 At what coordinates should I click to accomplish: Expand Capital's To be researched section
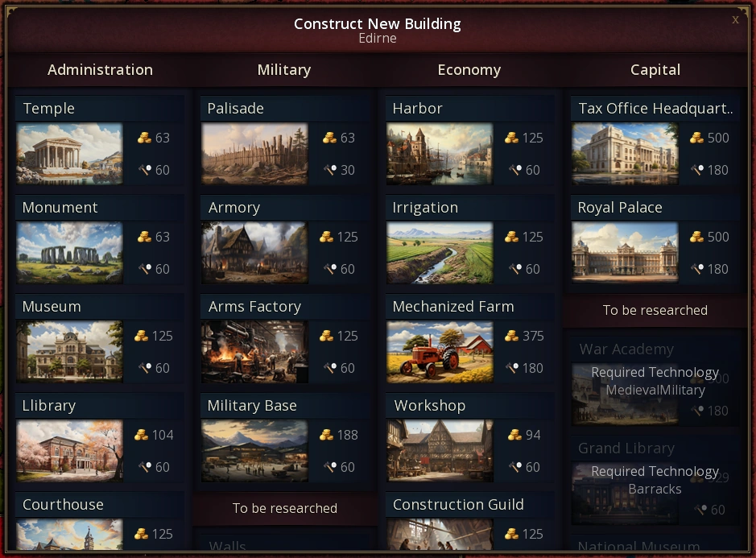655,310
